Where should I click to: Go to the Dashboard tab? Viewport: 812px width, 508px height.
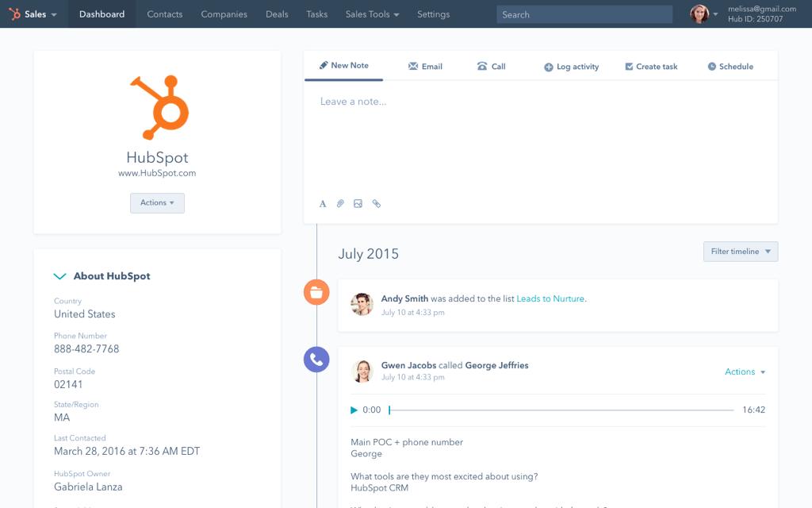(x=101, y=14)
